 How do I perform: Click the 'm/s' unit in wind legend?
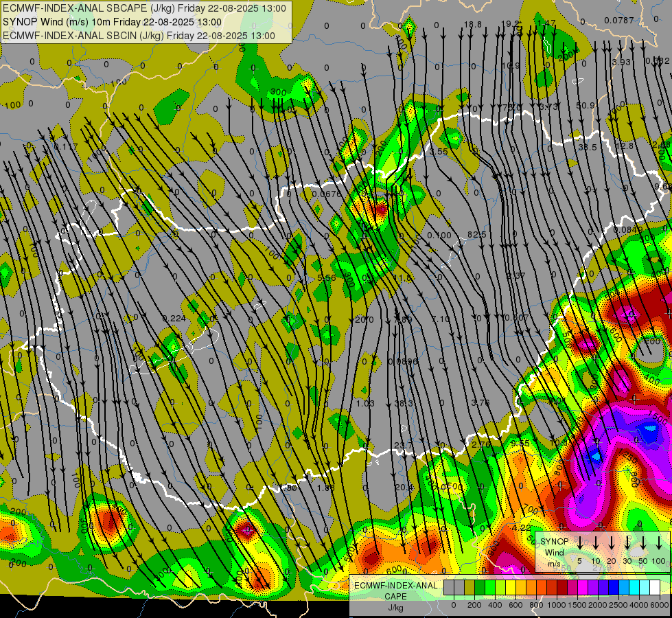(554, 564)
